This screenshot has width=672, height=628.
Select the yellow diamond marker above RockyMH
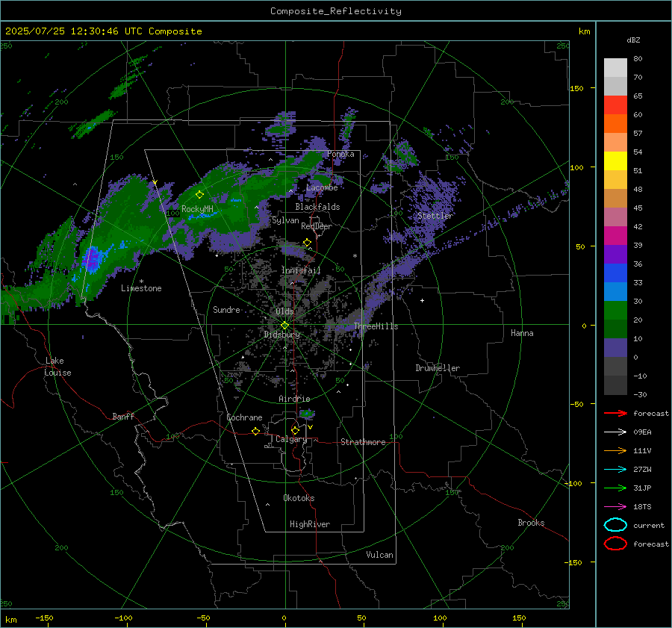point(199,195)
